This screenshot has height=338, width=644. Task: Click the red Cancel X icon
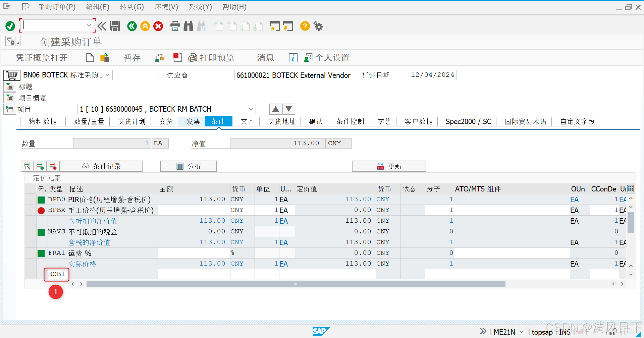(x=158, y=26)
